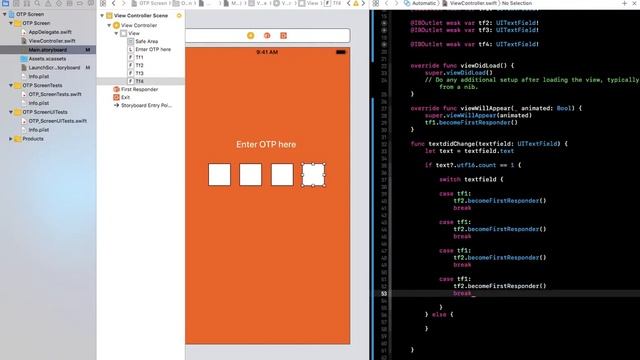
Task: Collapse the OTP Screen project root
Action: [4, 14]
